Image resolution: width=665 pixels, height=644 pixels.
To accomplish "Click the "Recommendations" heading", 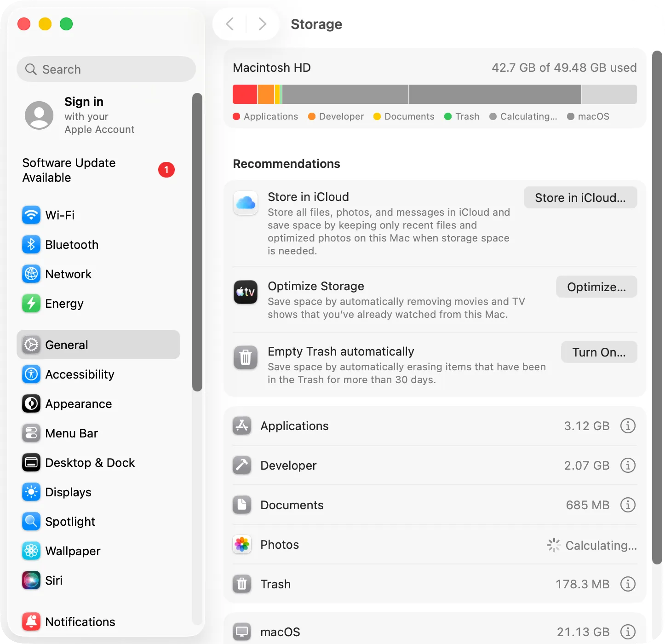I will click(287, 164).
